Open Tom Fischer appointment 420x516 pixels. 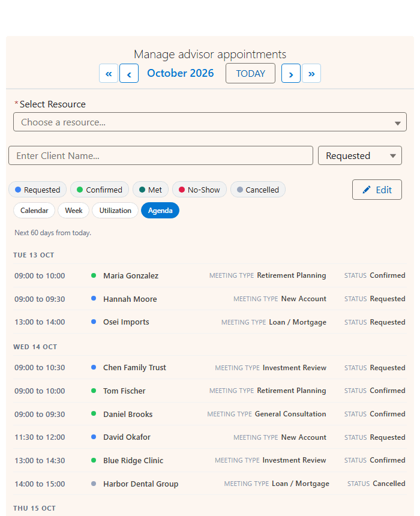point(209,391)
